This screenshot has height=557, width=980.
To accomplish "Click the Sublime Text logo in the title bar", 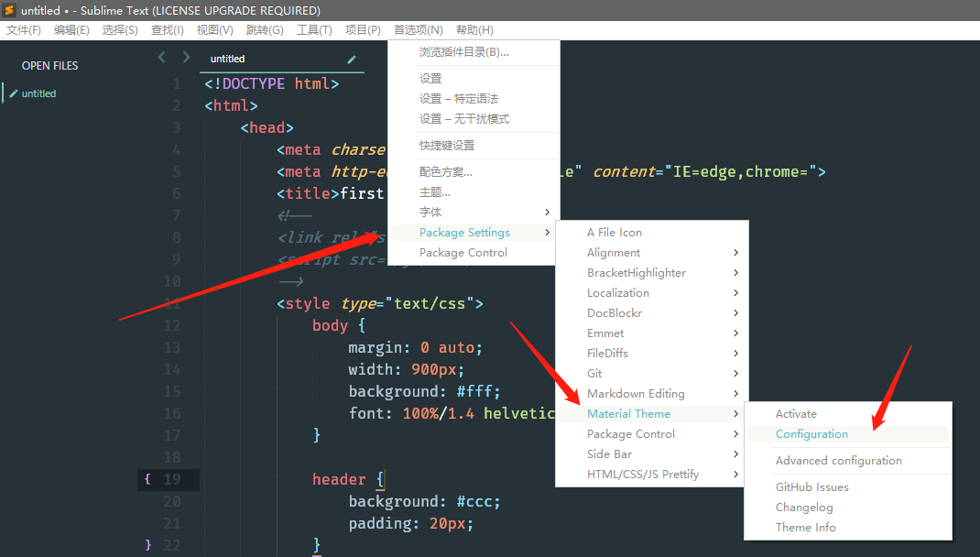I will click(9, 10).
